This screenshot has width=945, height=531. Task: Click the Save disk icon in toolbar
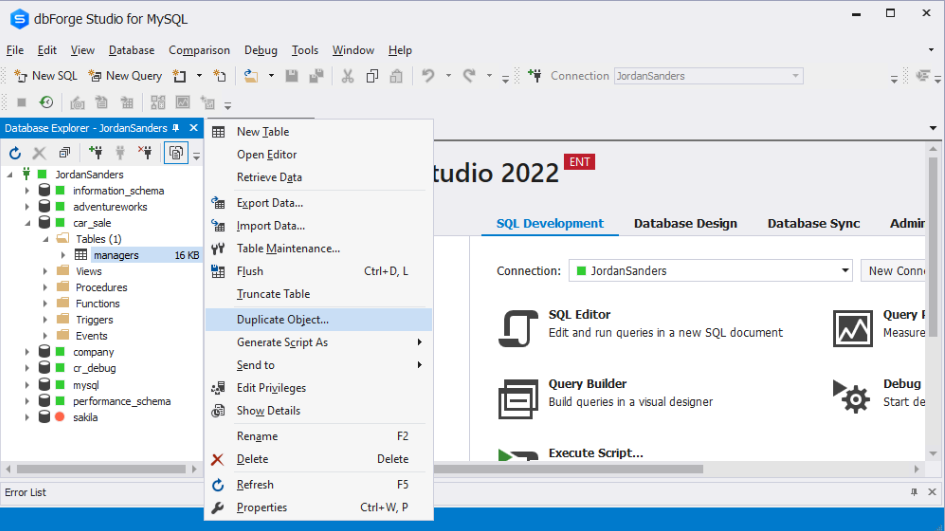pos(292,76)
